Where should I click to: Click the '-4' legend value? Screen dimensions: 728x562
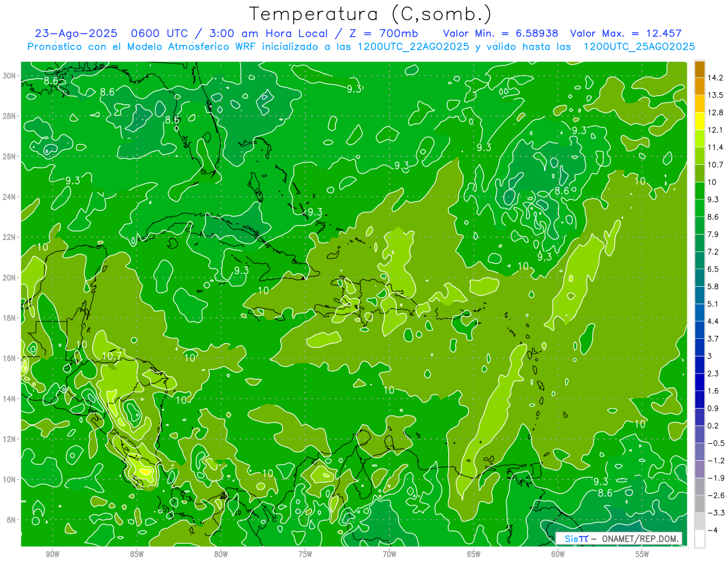[713, 530]
